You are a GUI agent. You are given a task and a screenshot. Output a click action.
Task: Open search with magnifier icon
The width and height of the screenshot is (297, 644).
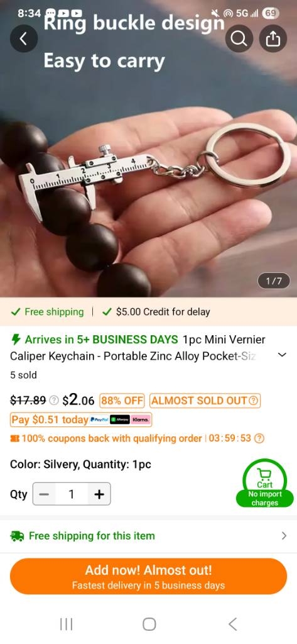(239, 38)
